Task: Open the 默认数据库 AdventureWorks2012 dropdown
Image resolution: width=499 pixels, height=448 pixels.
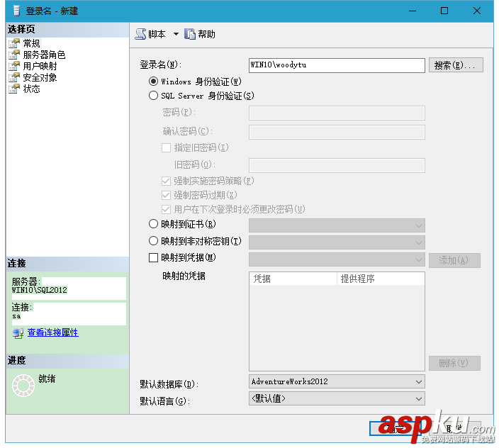Action: click(337, 381)
